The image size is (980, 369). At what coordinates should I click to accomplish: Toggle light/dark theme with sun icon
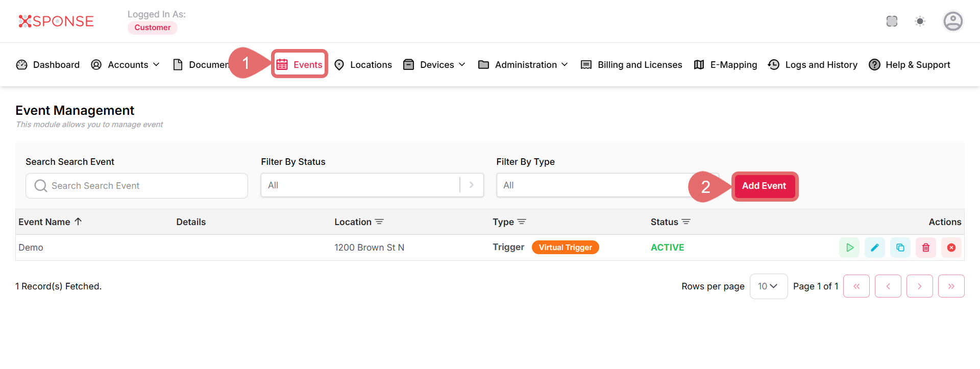pos(920,21)
